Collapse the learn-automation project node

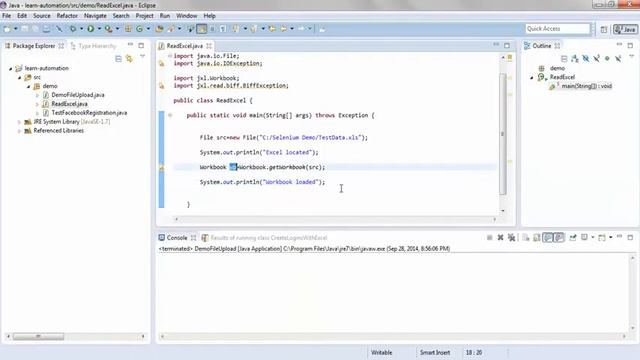(x=11, y=69)
